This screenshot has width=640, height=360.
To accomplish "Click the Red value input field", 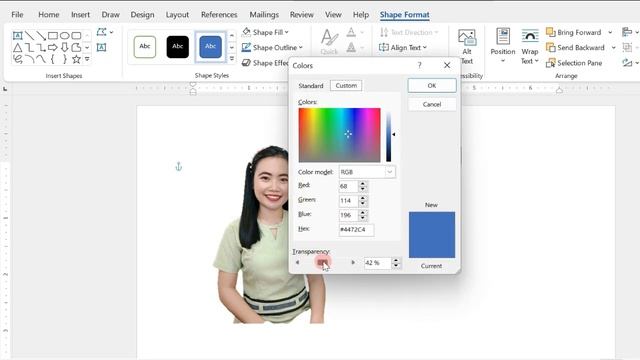I will point(349,187).
